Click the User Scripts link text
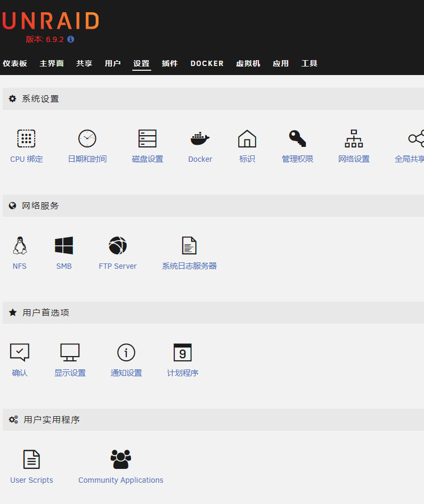Screen dimensions: 424x504 [31, 480]
